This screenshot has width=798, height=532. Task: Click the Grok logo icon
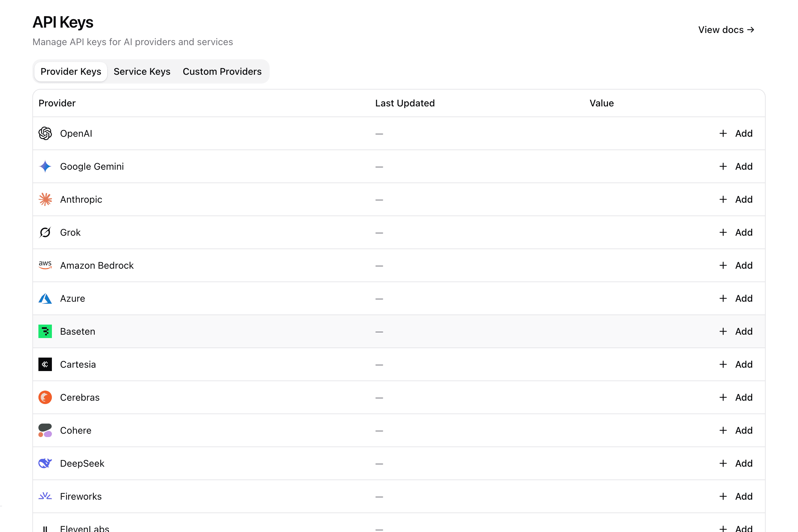[x=45, y=232]
